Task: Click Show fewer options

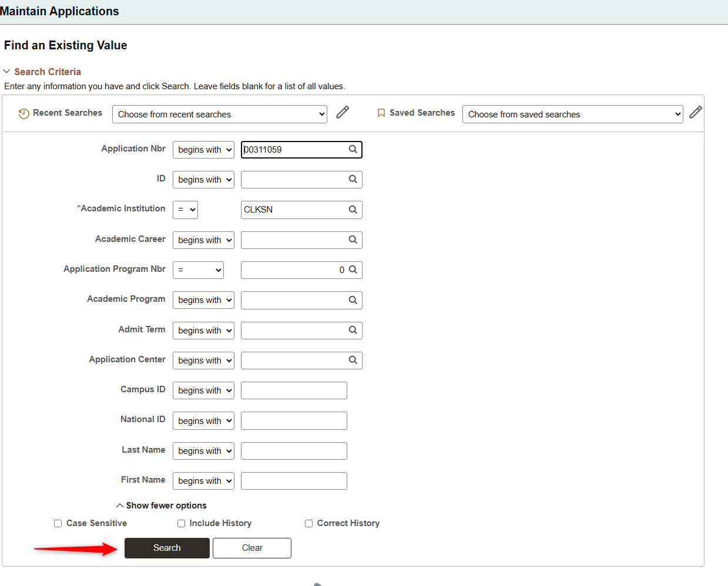Action: point(162,506)
